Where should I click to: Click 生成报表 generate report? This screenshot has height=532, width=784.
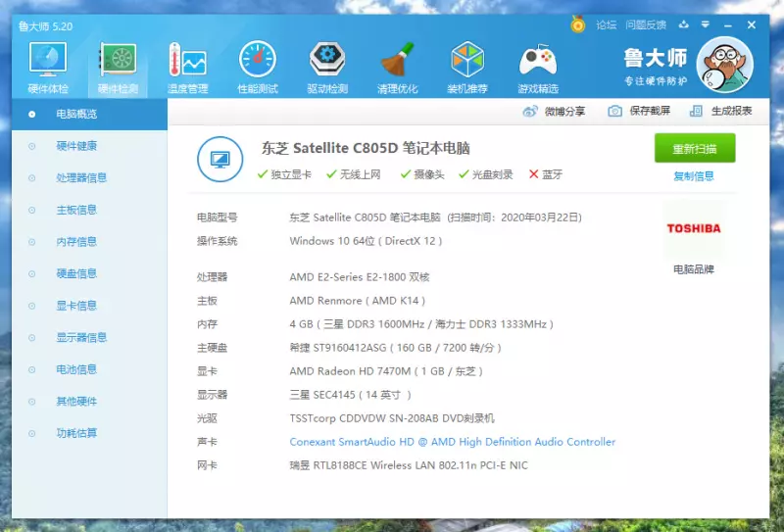tap(720, 111)
